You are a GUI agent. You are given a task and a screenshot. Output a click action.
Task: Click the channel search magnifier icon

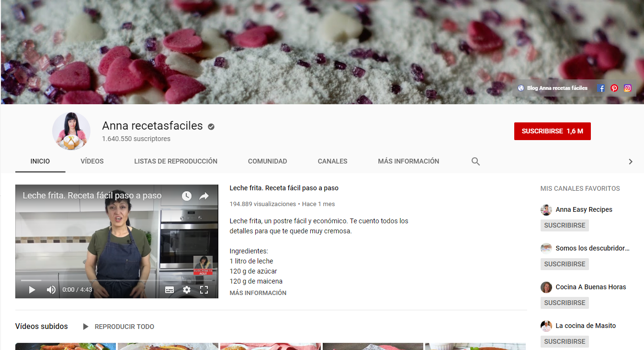[475, 162]
